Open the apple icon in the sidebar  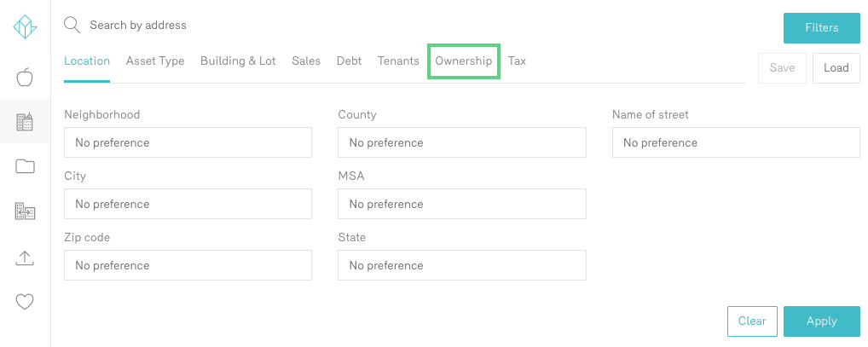pos(25,78)
